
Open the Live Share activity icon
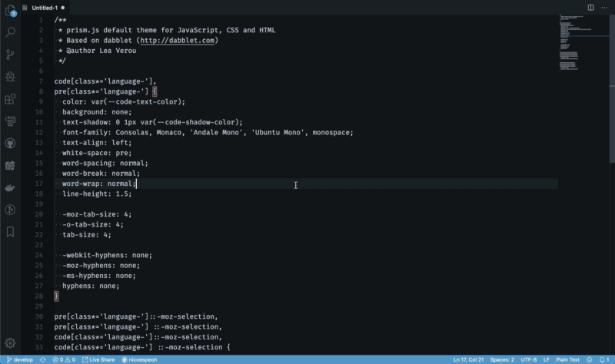point(11,165)
